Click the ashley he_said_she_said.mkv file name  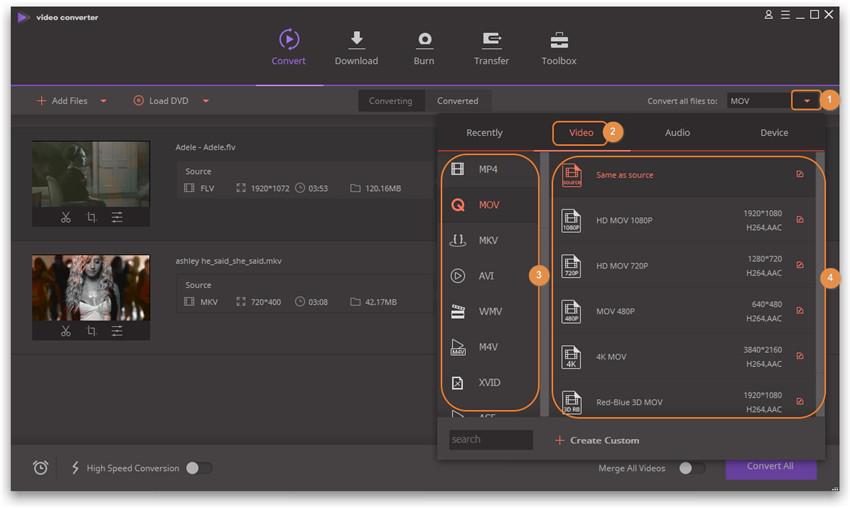[x=228, y=261]
